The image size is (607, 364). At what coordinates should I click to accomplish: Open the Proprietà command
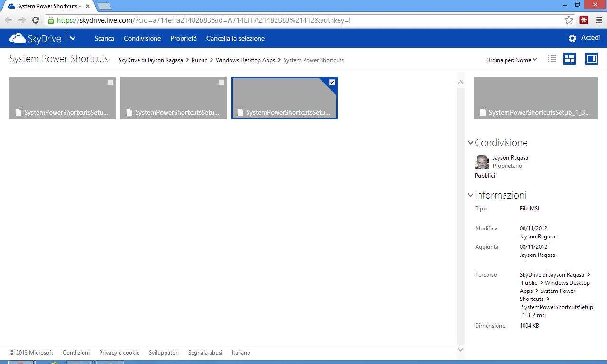coord(183,38)
